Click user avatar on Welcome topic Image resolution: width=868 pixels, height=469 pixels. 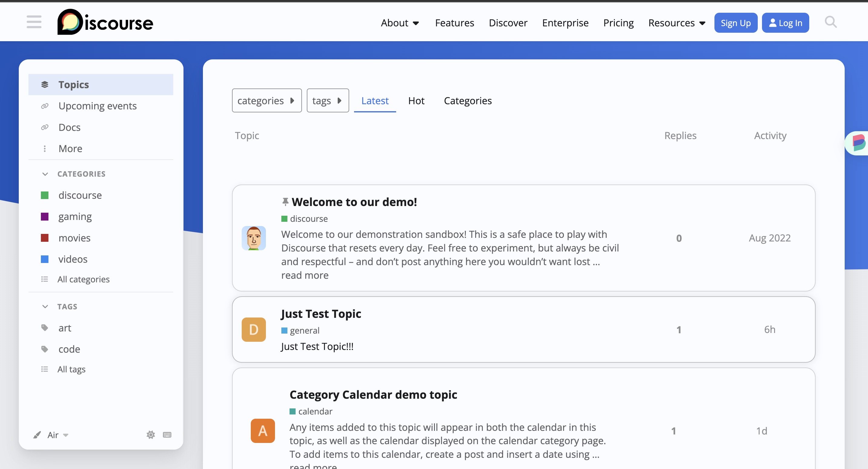click(x=253, y=238)
